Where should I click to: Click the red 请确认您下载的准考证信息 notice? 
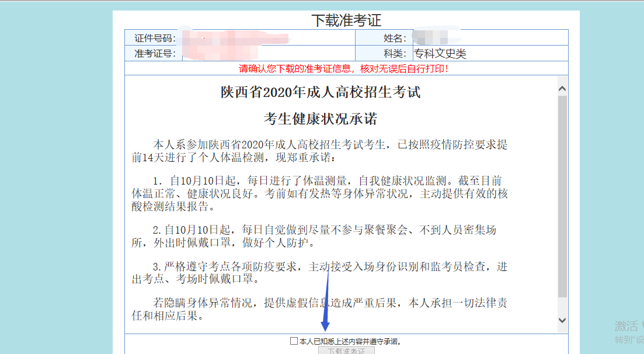[x=344, y=69]
